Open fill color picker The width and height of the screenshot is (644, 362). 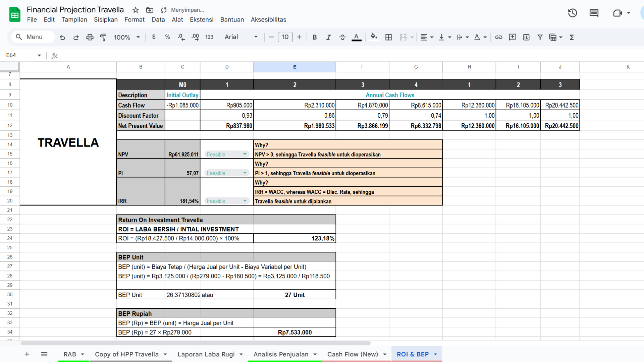tap(374, 37)
